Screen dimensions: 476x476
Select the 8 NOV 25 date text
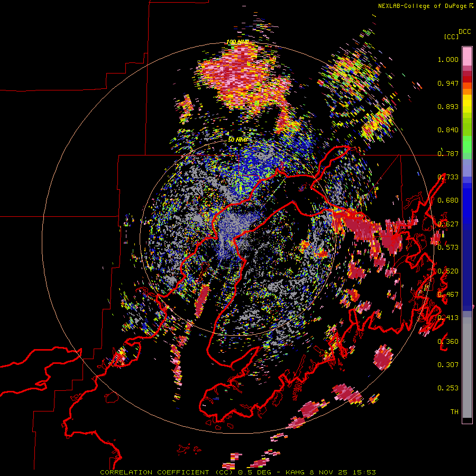[x=329, y=472]
